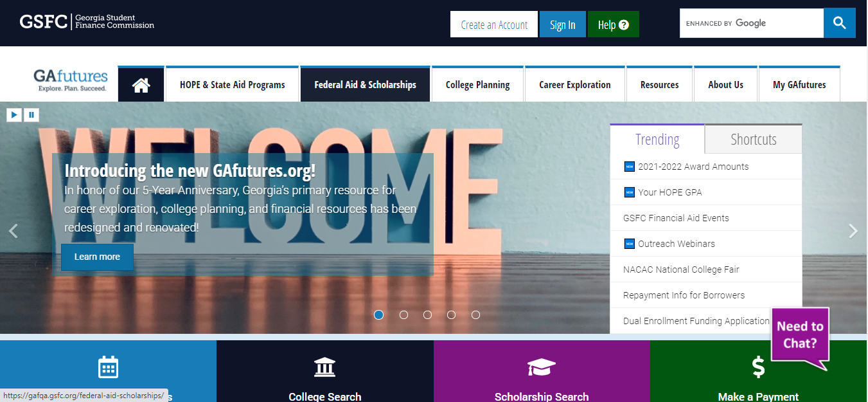
Task: Click the College Search tile label
Action: 325,397
